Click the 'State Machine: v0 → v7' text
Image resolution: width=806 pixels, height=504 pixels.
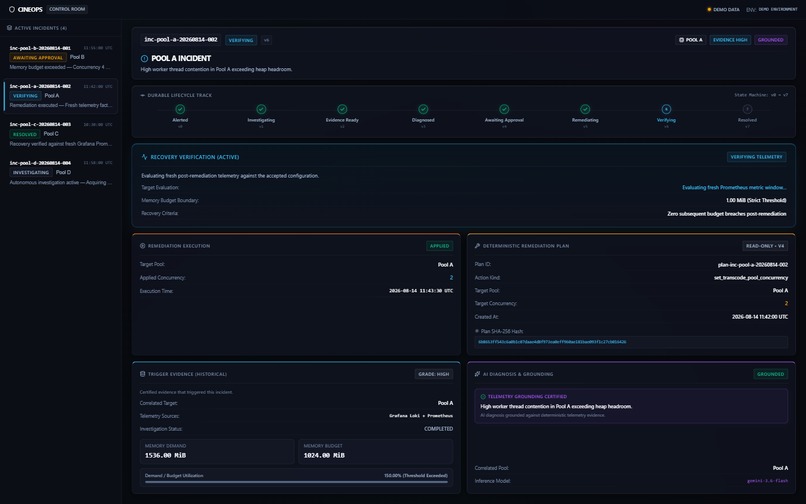pos(761,95)
